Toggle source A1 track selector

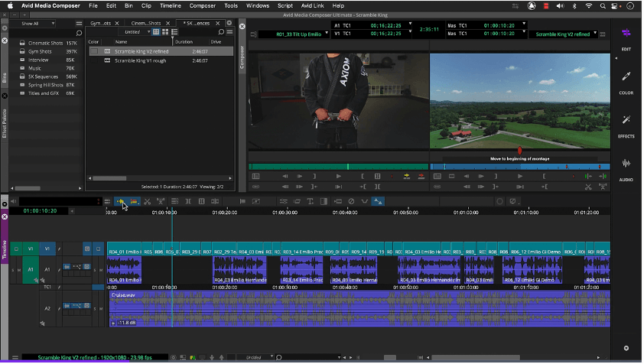31,270
